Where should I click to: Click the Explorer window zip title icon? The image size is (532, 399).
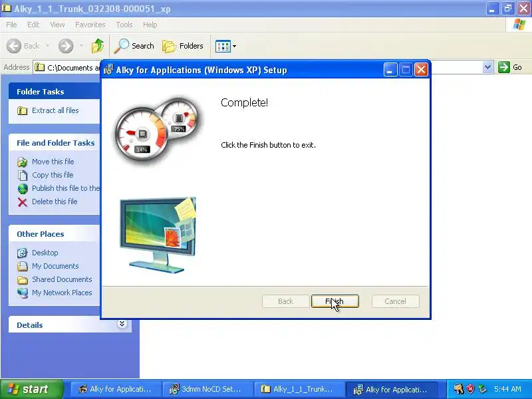tap(7, 8)
